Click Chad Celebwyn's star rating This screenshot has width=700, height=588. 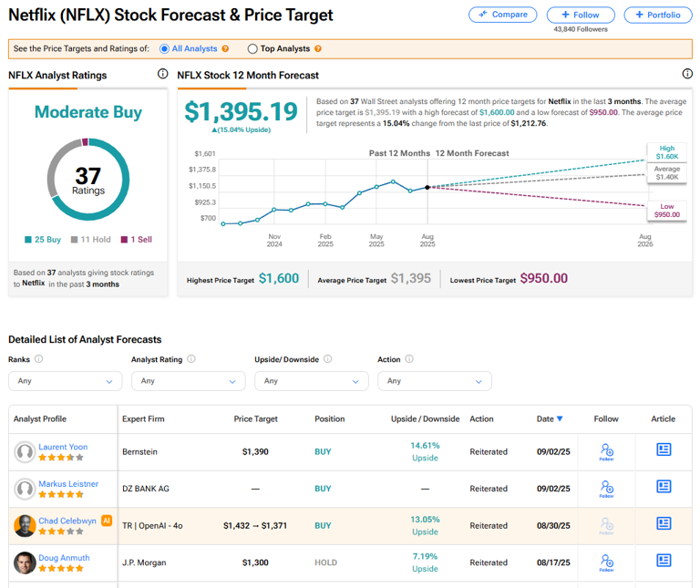(x=61, y=531)
